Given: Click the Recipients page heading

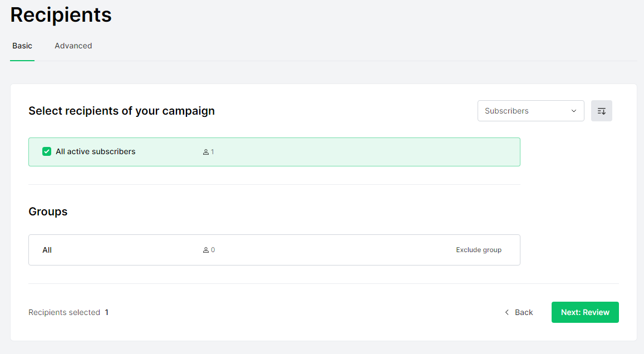Looking at the screenshot, I should [x=61, y=15].
